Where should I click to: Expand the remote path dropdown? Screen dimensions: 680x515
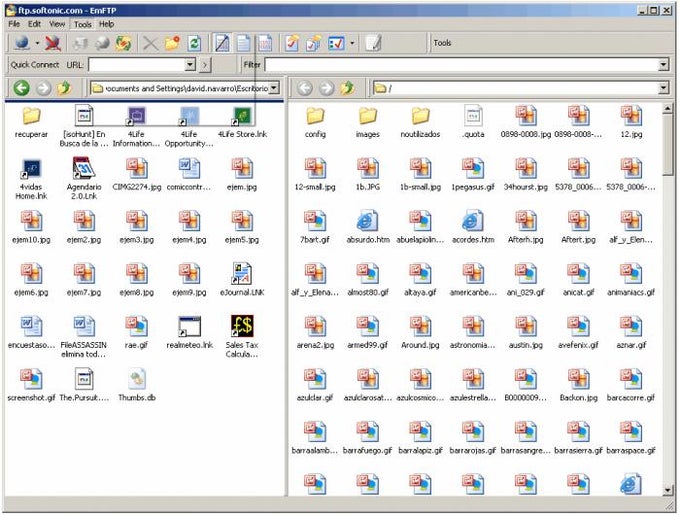click(663, 88)
